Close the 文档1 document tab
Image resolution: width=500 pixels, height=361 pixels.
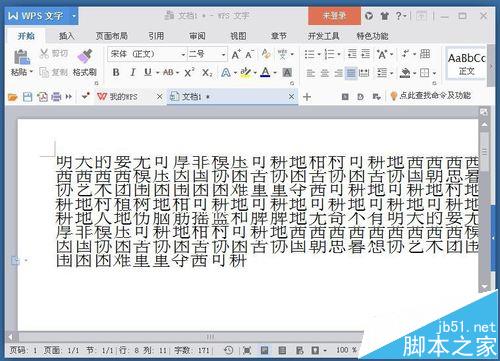[291, 97]
